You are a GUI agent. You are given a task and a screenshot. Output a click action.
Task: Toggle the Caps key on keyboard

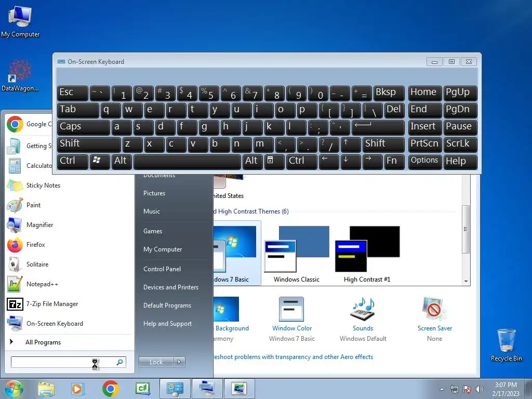84,127
